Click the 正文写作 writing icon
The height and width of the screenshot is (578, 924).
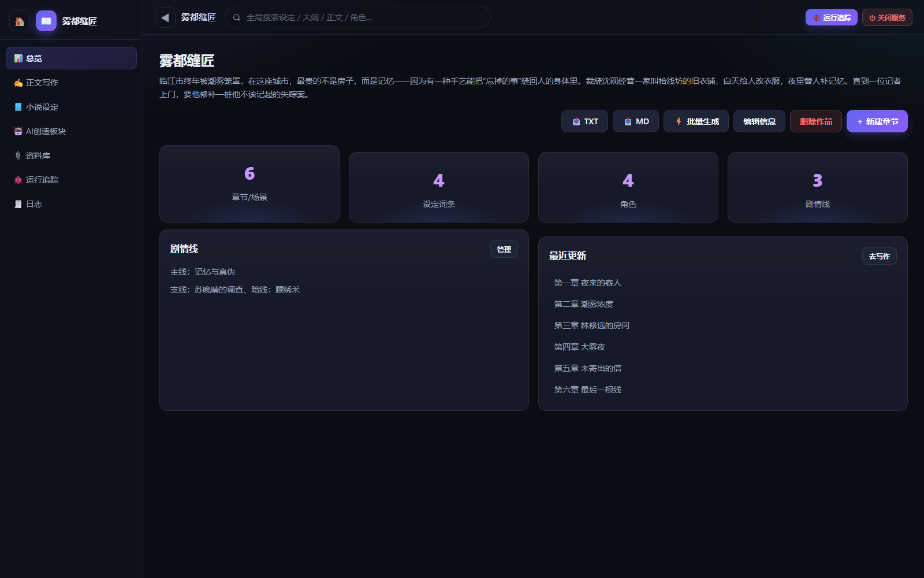click(x=18, y=83)
